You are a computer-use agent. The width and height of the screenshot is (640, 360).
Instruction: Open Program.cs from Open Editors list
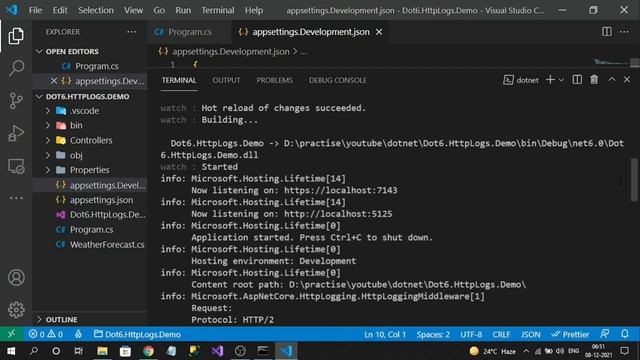[90, 66]
